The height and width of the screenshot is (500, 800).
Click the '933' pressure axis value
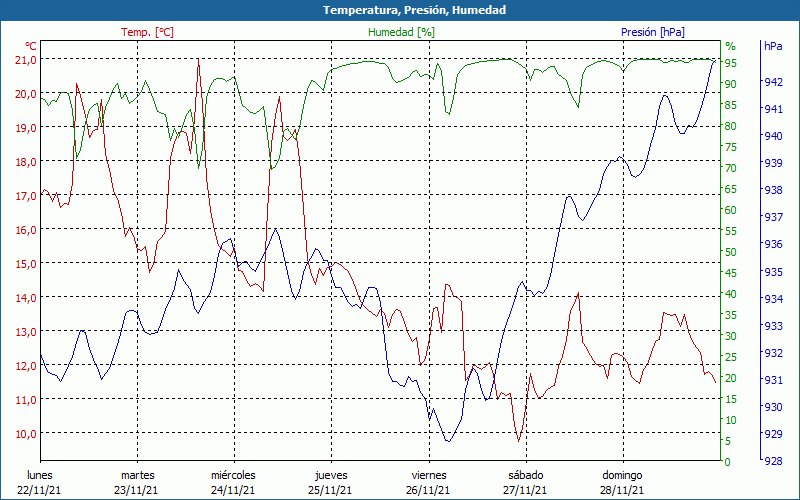[x=773, y=326]
